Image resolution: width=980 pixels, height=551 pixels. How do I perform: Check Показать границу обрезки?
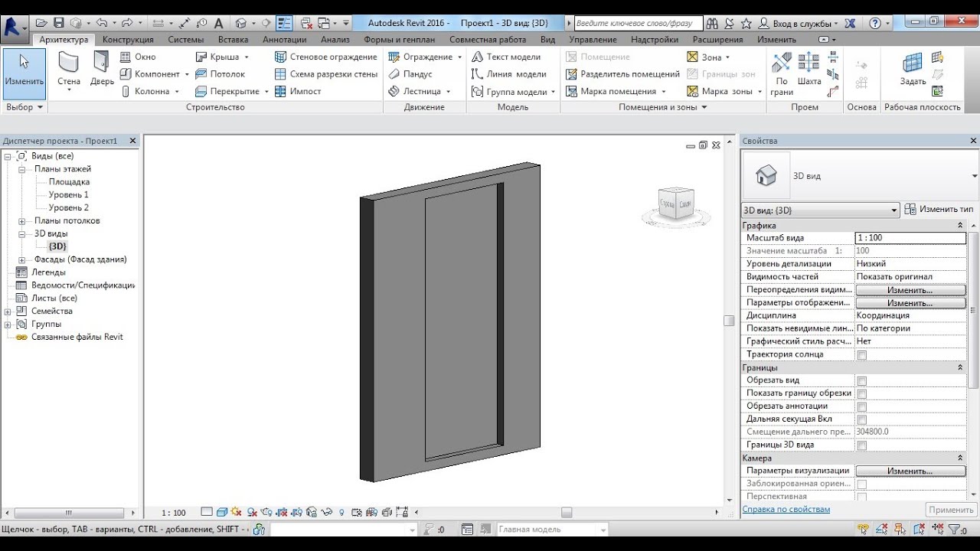pyautogui.click(x=861, y=394)
